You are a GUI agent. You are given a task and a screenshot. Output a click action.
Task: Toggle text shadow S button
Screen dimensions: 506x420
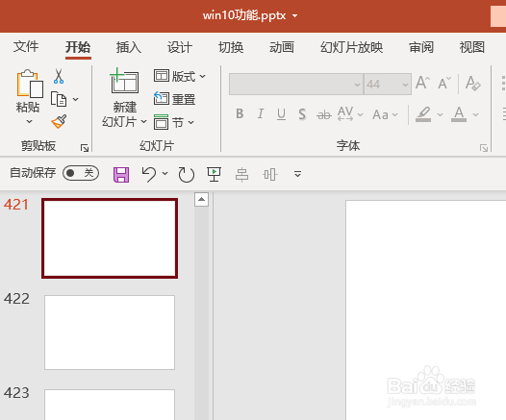click(302, 114)
